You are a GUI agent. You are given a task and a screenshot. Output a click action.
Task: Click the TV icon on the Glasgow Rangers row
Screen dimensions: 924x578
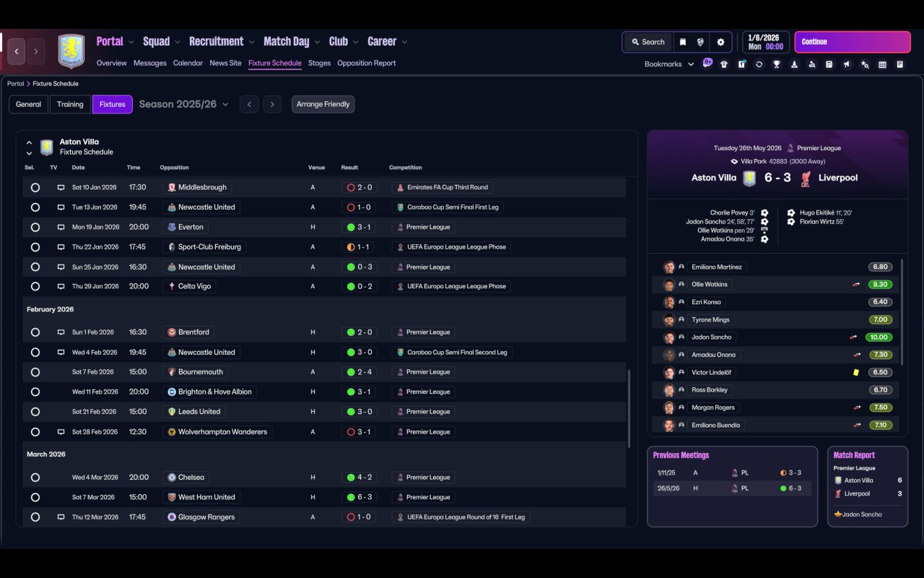tap(61, 517)
